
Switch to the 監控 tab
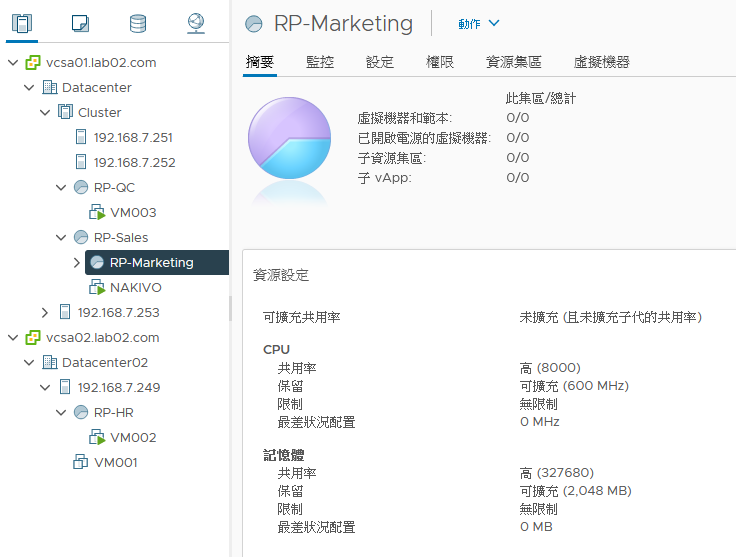320,62
